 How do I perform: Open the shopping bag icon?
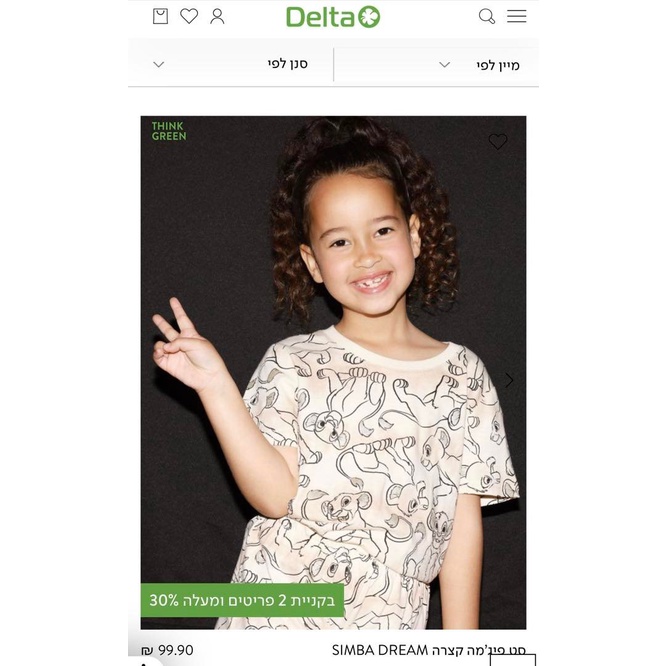(160, 16)
